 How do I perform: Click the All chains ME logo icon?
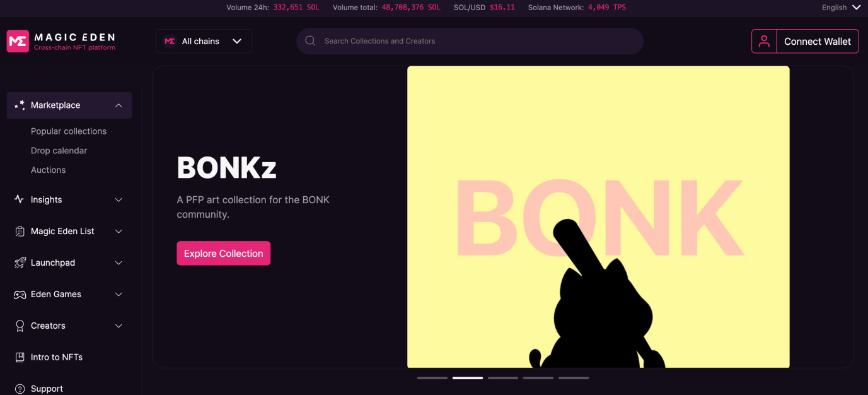170,41
